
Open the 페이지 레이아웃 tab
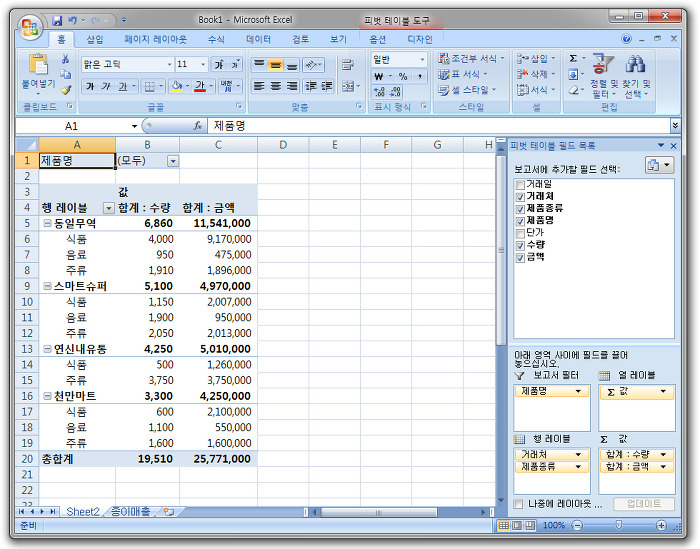155,39
